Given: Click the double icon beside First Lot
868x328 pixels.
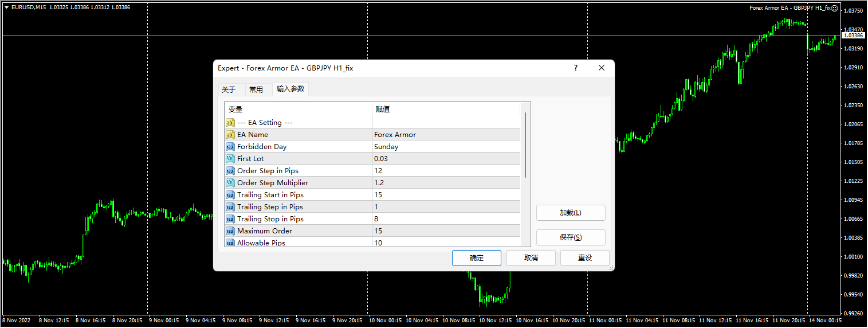Looking at the screenshot, I should point(230,159).
